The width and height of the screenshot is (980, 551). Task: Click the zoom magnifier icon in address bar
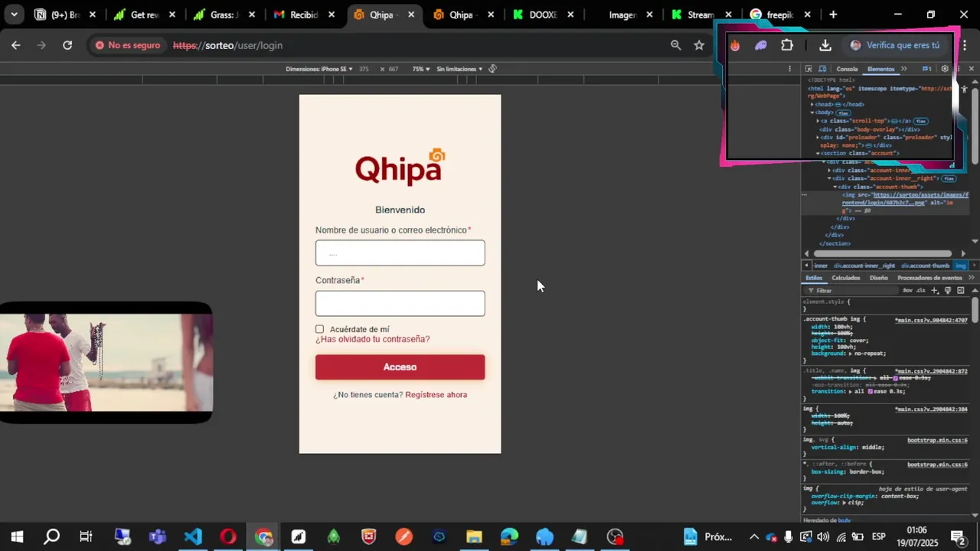[x=675, y=45]
